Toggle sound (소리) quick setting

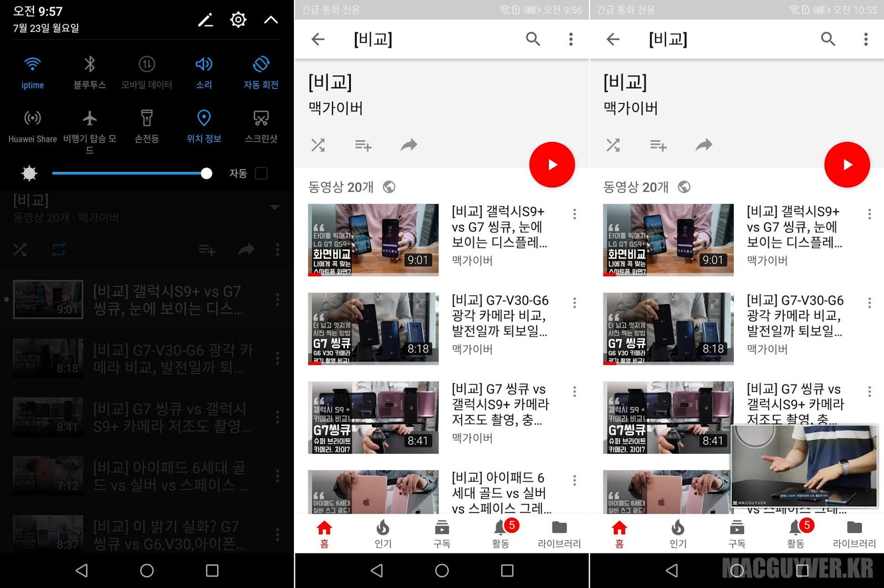[x=204, y=73]
